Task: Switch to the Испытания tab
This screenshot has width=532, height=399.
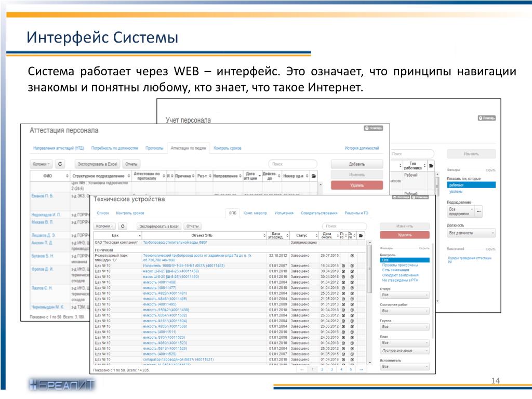Action: (x=284, y=213)
